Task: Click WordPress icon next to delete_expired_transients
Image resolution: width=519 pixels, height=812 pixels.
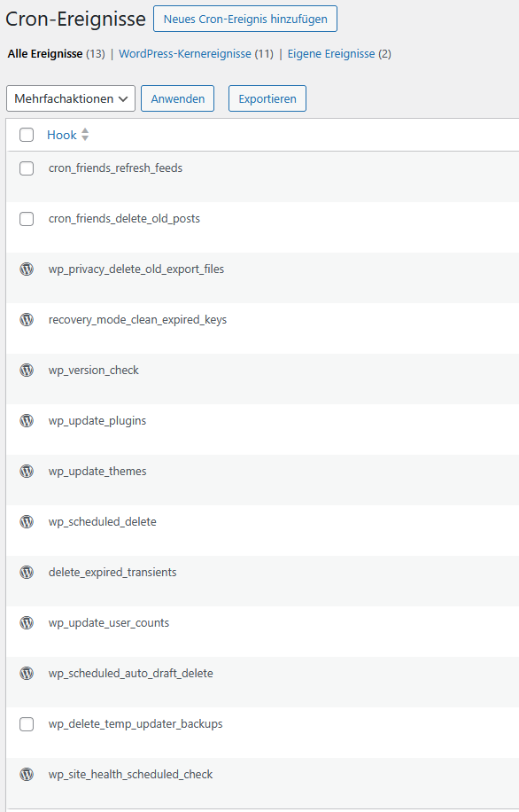Action: click(27, 573)
